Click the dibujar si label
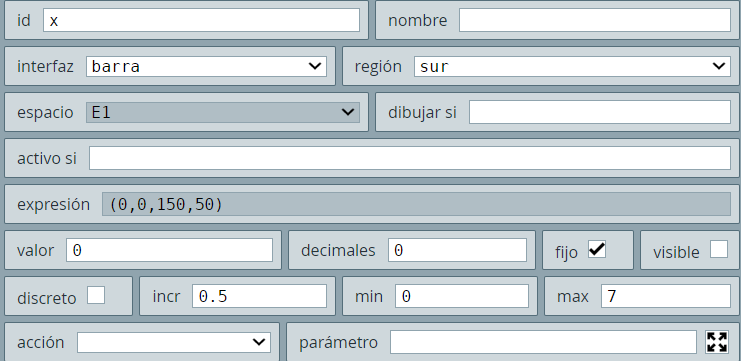The image size is (741, 361). [x=422, y=113]
